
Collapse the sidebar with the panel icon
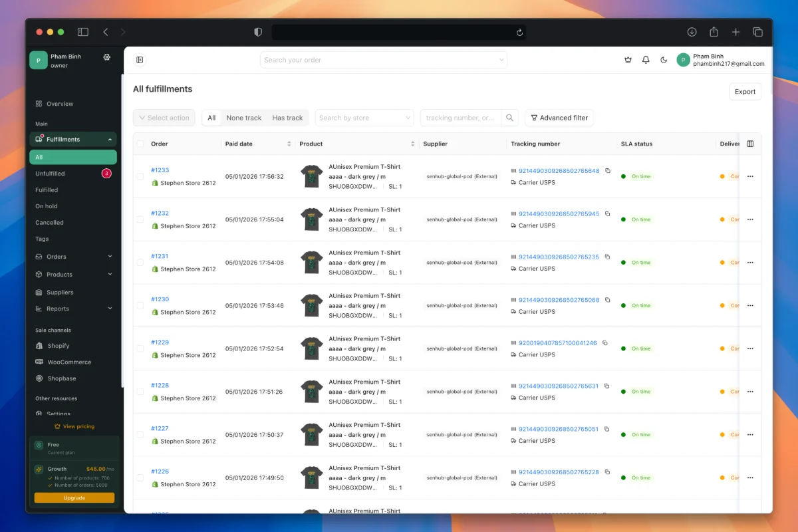140,60
